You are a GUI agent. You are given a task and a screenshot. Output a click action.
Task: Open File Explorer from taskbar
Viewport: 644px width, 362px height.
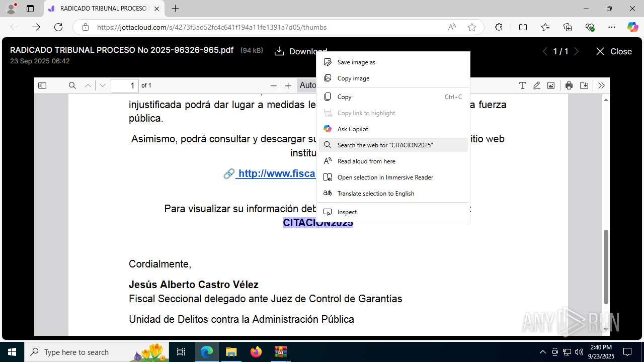click(231, 352)
